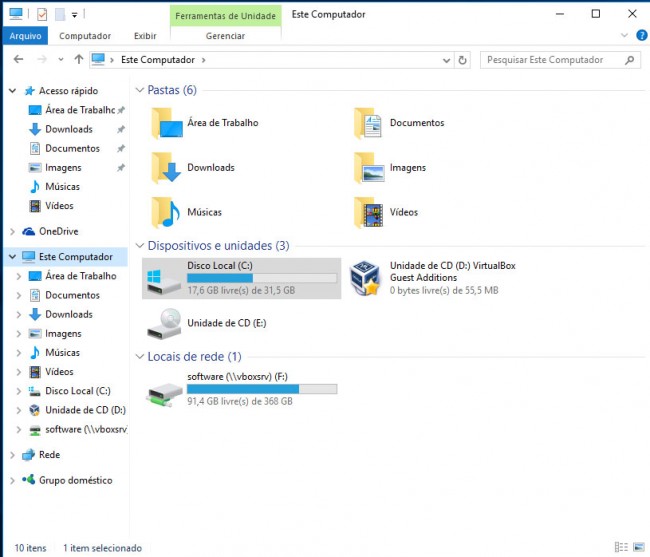Click the Properties quick access toolbar icon
650x557 pixels.
click(x=42, y=15)
